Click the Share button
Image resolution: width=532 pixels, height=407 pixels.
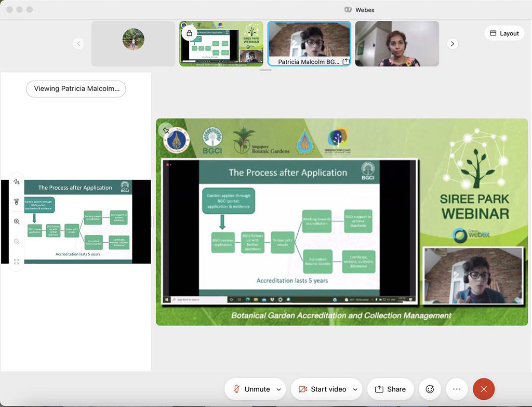390,389
